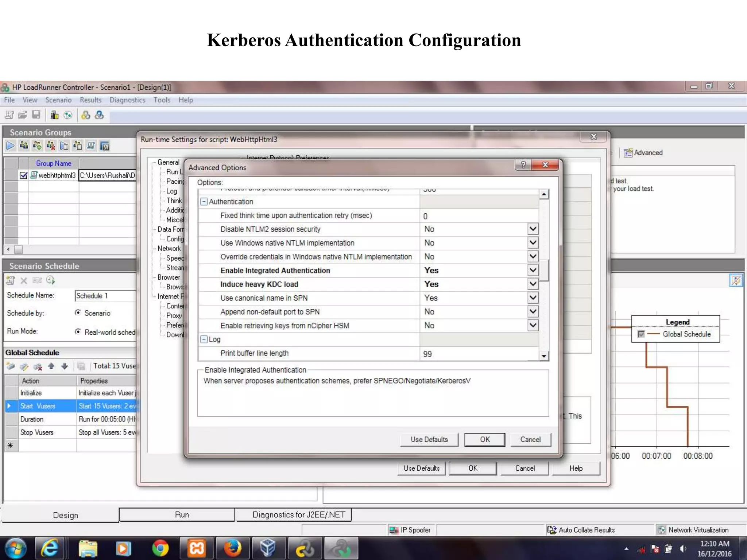
Task: Click the Add Group icon in Scenario Groups
Action: pyautogui.click(x=37, y=146)
